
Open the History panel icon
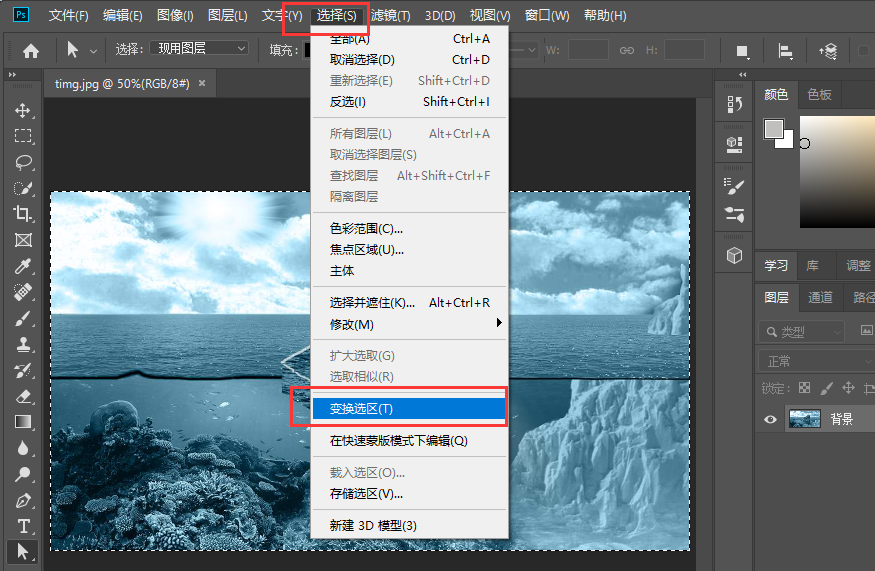click(734, 104)
